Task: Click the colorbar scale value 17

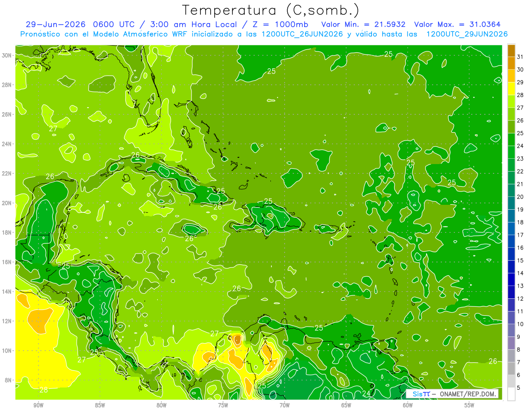Action: coord(520,235)
